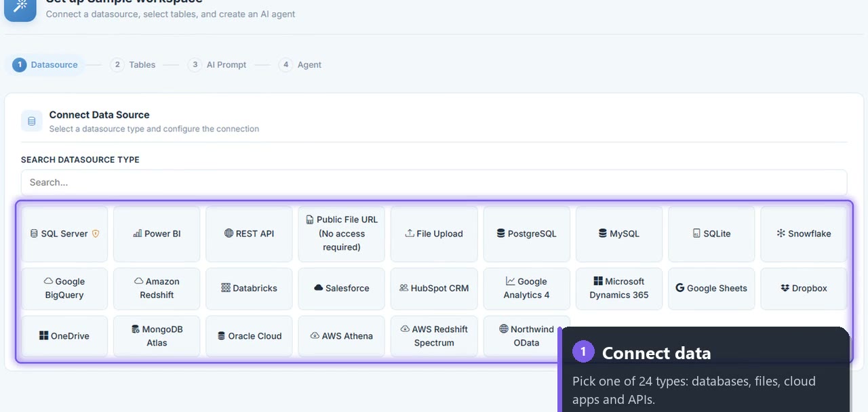
Task: Click the Windows logo on Microsoft Dynamics 365
Action: (x=598, y=281)
